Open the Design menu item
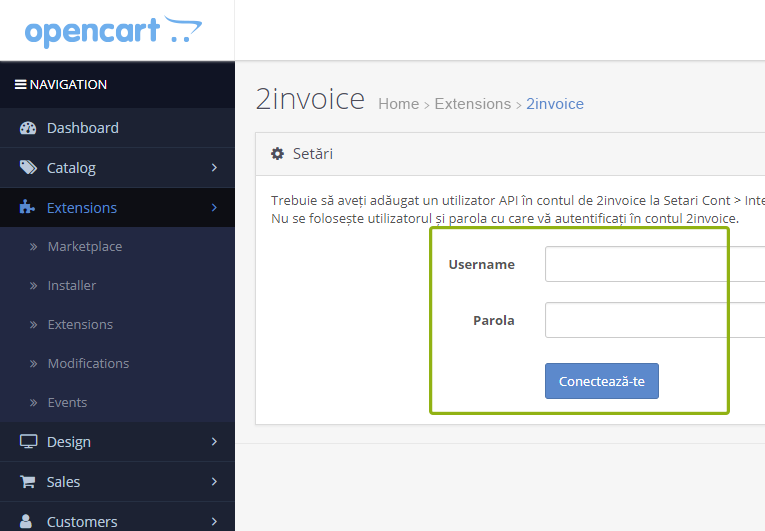Screen dimensions: 765x531 point(117,442)
